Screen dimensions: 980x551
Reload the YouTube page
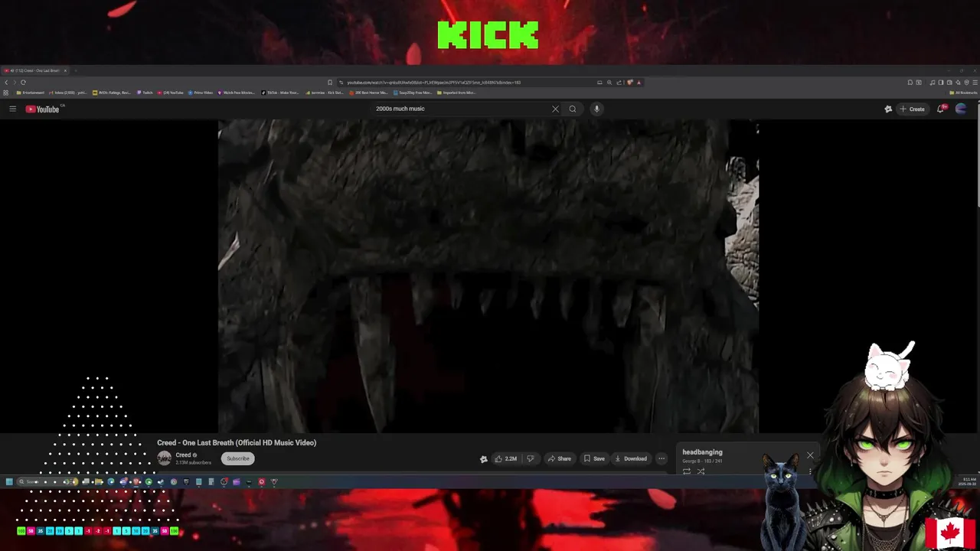point(23,82)
